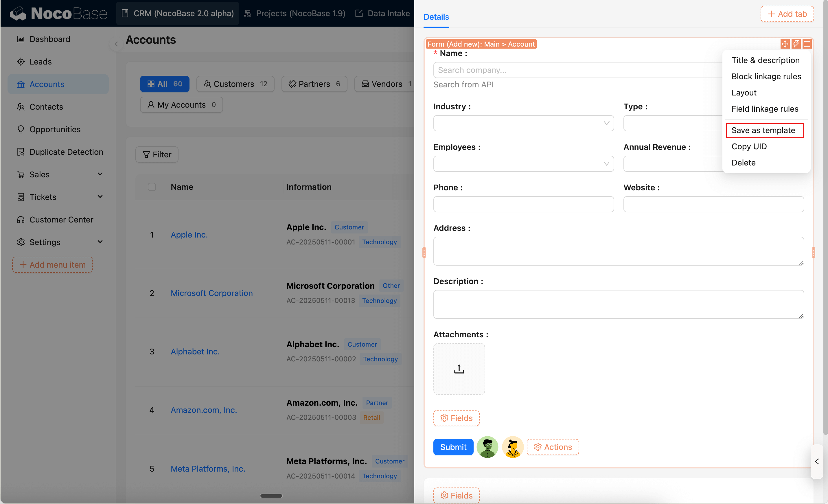Click the yellow avatar AI employee icon
This screenshot has height=504, width=828.
[x=513, y=447]
